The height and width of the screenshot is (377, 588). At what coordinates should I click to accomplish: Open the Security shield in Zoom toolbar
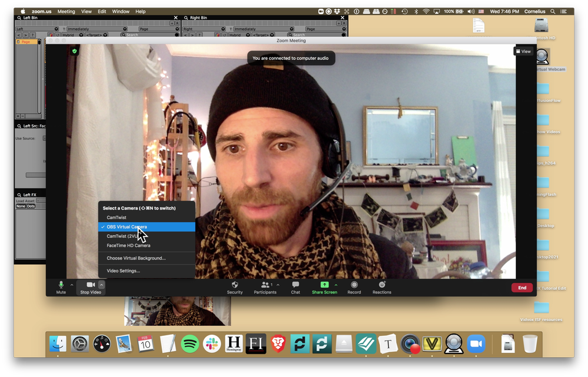click(235, 288)
